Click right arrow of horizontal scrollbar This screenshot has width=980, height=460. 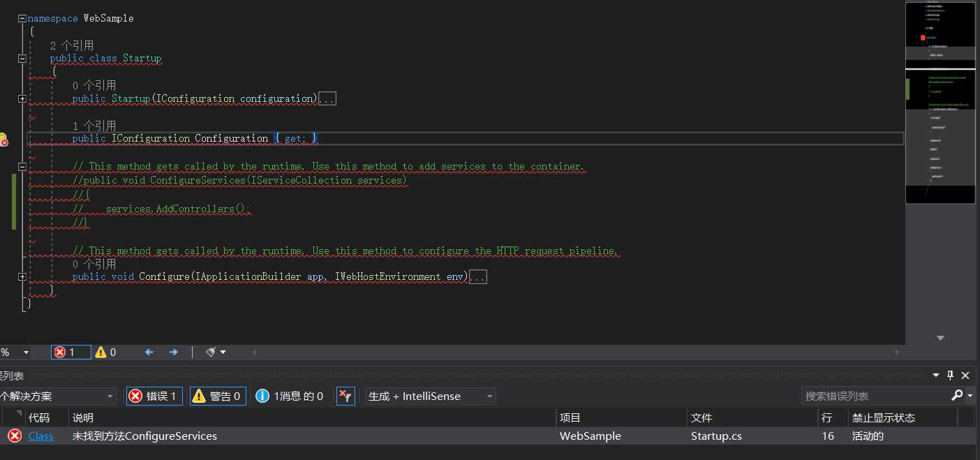(898, 353)
